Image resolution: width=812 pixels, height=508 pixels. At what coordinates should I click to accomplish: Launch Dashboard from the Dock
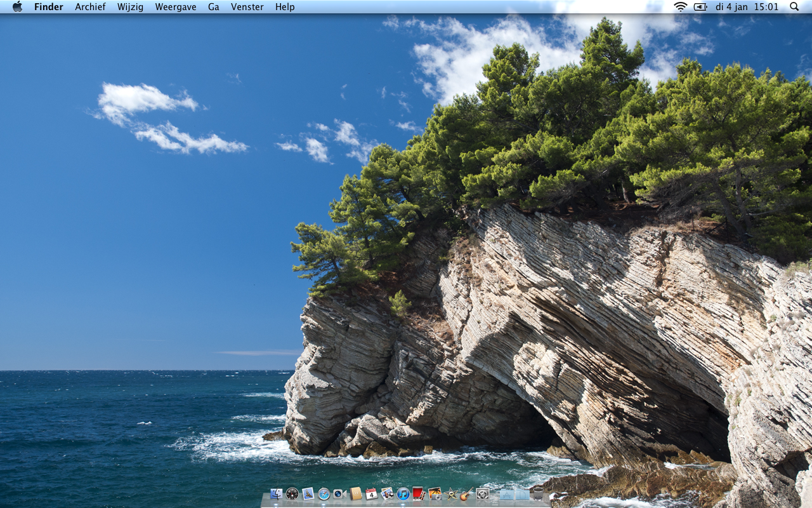[x=292, y=494]
